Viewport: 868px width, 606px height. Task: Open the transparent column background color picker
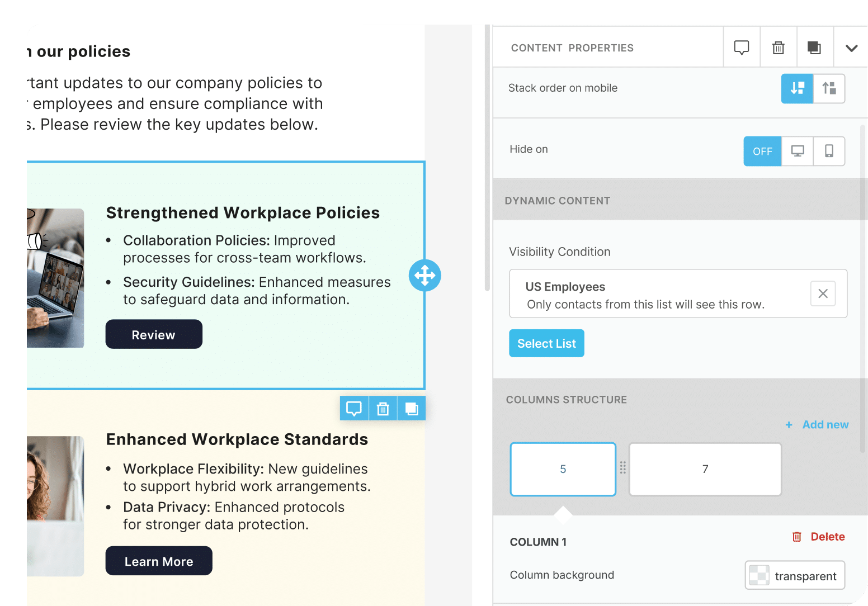pos(794,576)
